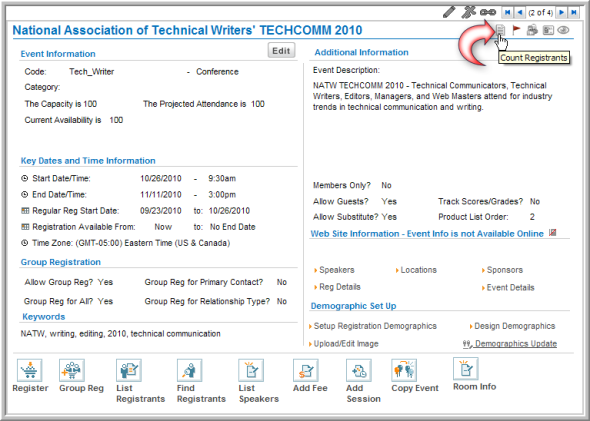Click the red flag icon
The image size is (590, 421).
516,30
